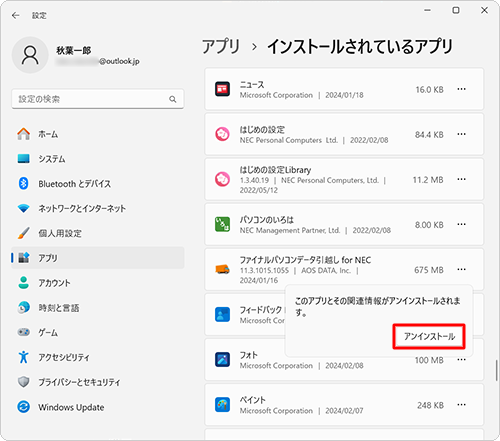Select システム in the sidebar
Viewport: 500px width, 441px height.
tap(98, 159)
